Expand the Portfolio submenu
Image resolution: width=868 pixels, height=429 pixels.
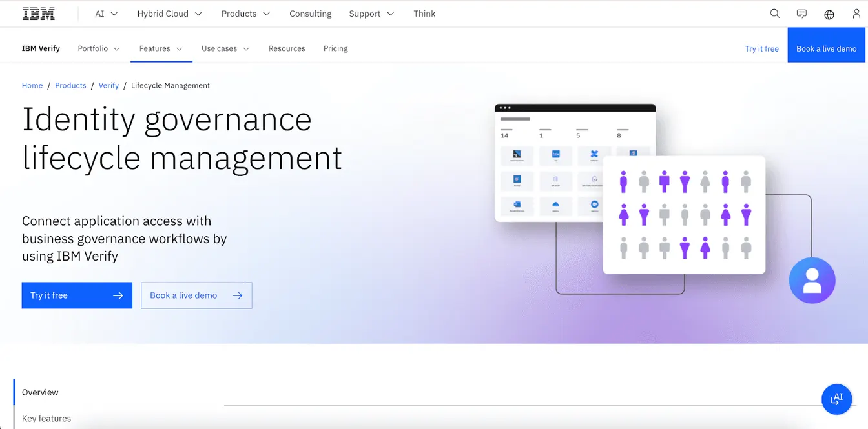[99, 48]
